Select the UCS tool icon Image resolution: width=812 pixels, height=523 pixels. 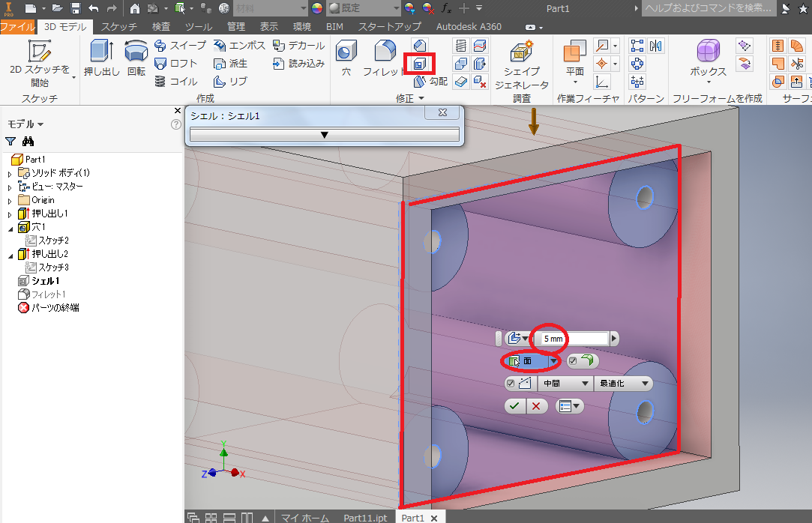click(x=602, y=82)
